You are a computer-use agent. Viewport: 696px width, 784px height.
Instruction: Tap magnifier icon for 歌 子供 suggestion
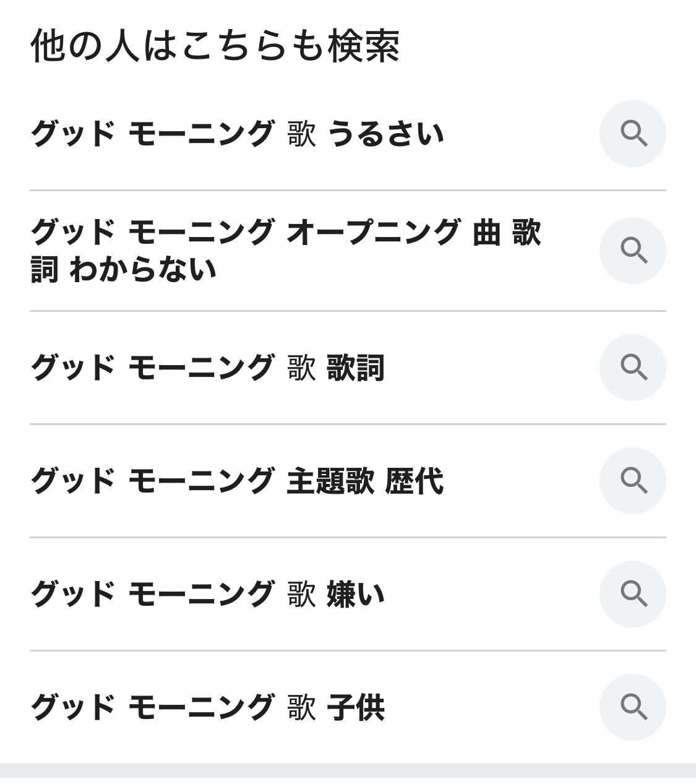pyautogui.click(x=632, y=707)
